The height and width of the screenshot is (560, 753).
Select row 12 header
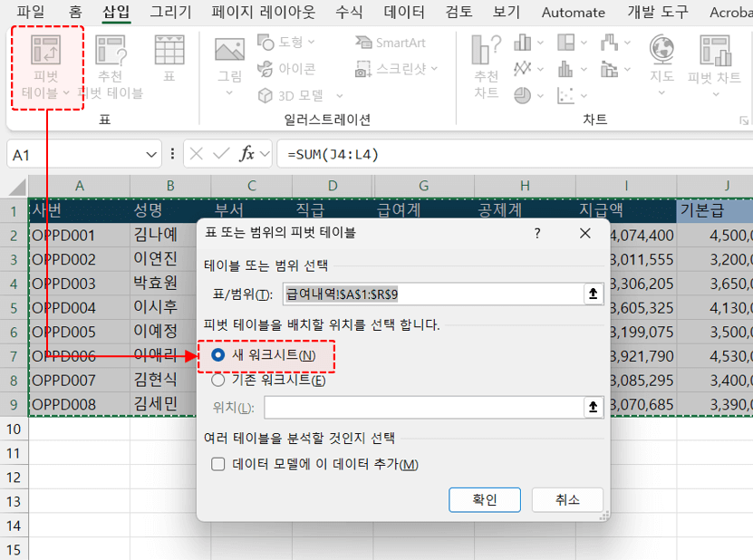pos(14,477)
